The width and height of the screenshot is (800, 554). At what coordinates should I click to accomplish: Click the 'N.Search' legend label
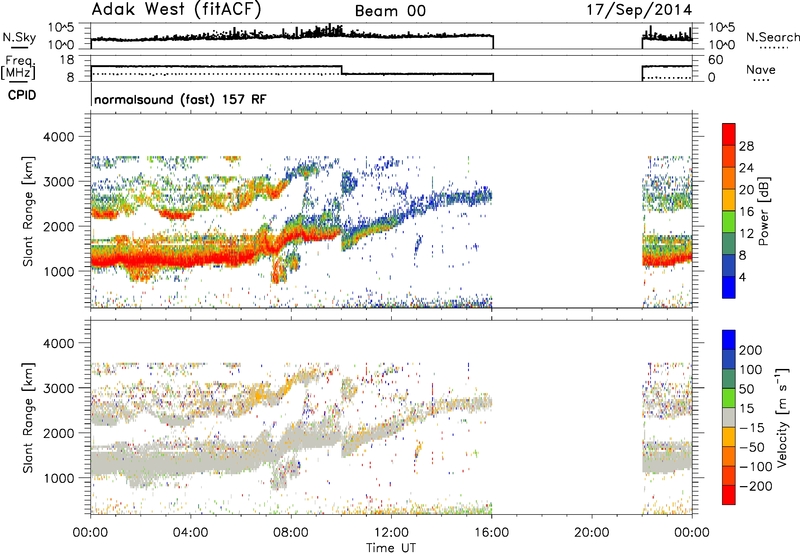[x=772, y=37]
